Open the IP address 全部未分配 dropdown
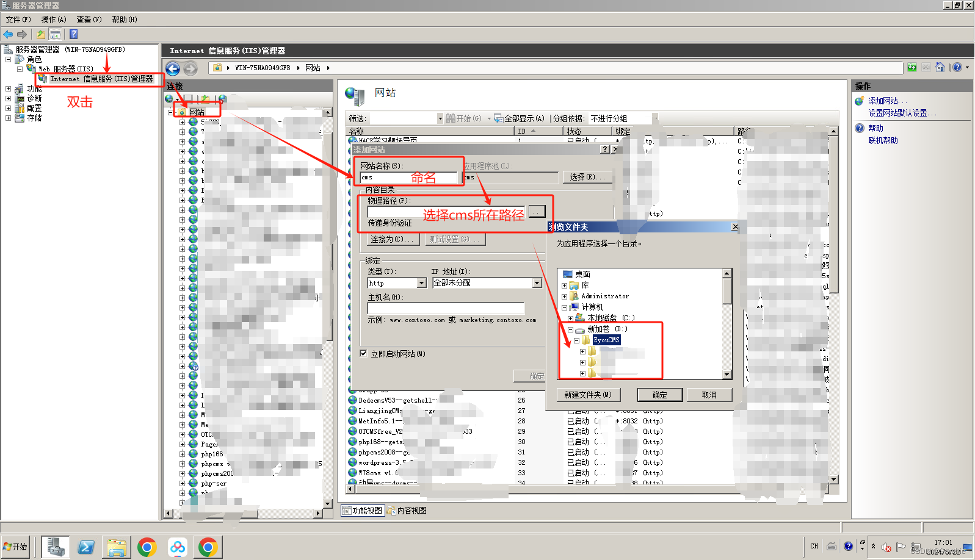 (537, 283)
